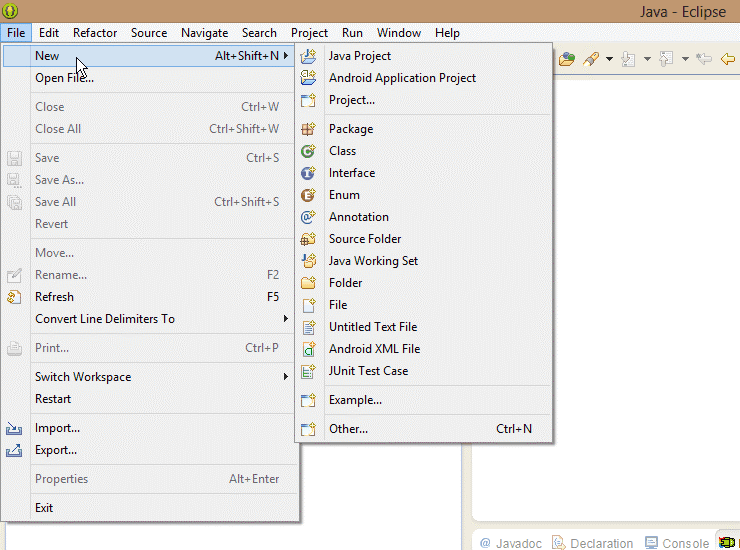The width and height of the screenshot is (740, 550).
Task: Click the Java Project icon in submenu
Action: click(308, 56)
